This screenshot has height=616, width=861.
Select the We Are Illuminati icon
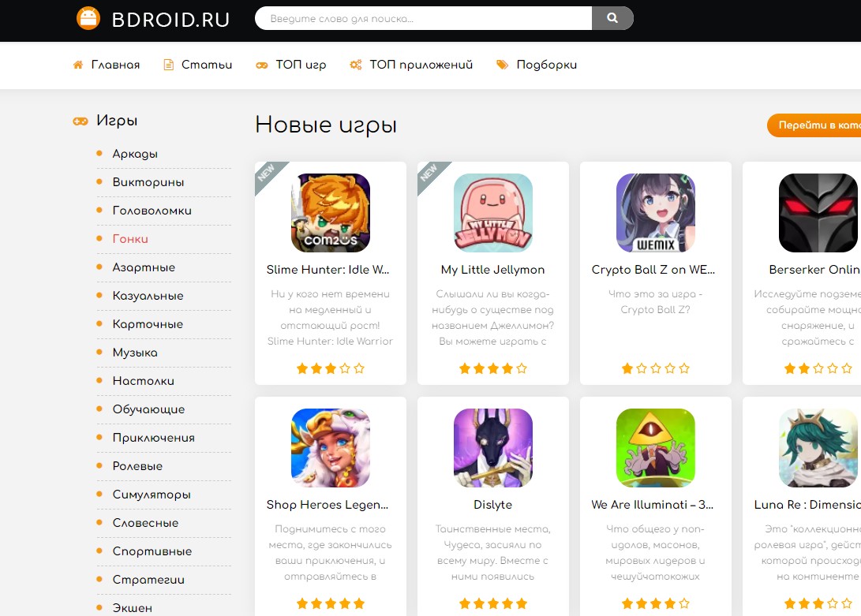pyautogui.click(x=655, y=448)
